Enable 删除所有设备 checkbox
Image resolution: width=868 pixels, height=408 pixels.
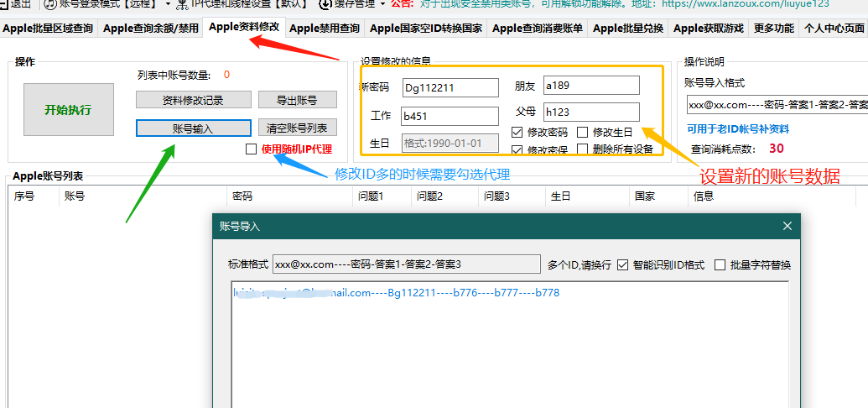point(582,149)
